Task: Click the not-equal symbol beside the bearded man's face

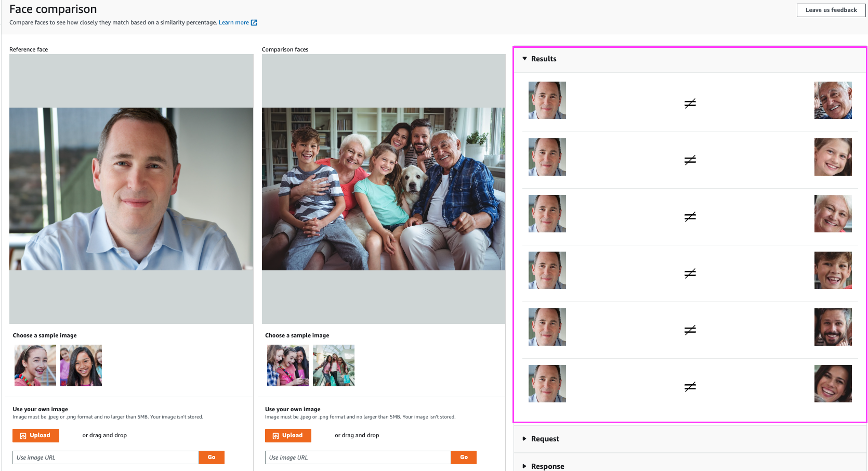Action: pos(690,330)
